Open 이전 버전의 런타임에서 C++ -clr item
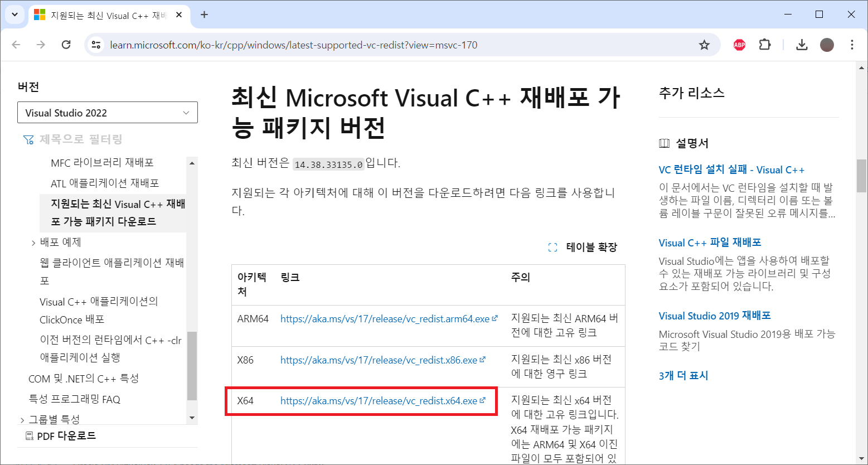868x465 pixels. tap(111, 348)
